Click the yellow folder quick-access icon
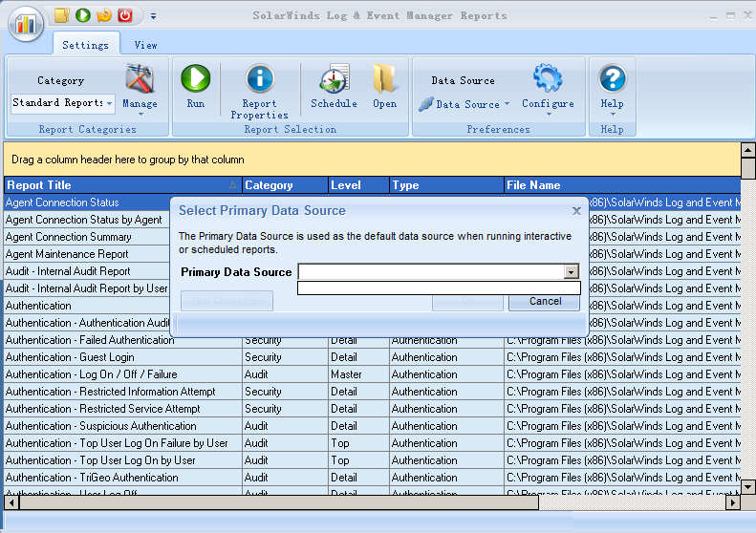The width and height of the screenshot is (756, 533). [x=62, y=15]
